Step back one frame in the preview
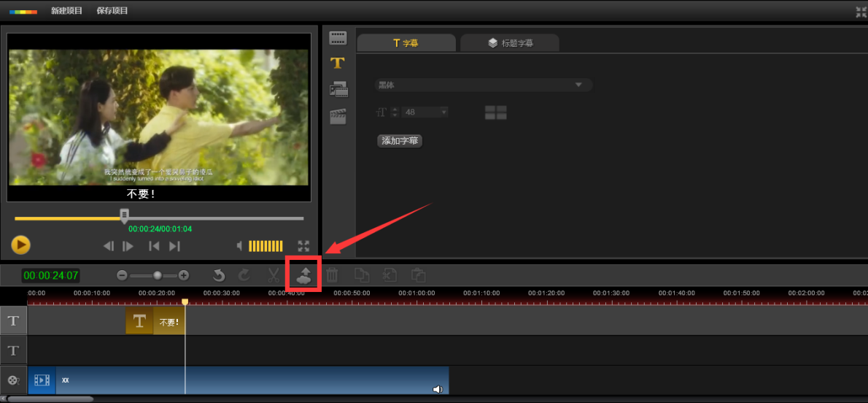Screen dimensions: 868x403 point(109,246)
